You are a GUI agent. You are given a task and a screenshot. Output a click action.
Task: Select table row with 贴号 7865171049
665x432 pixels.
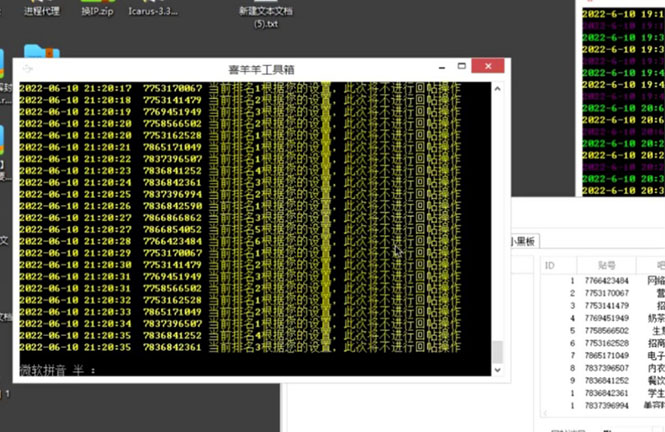[606, 355]
